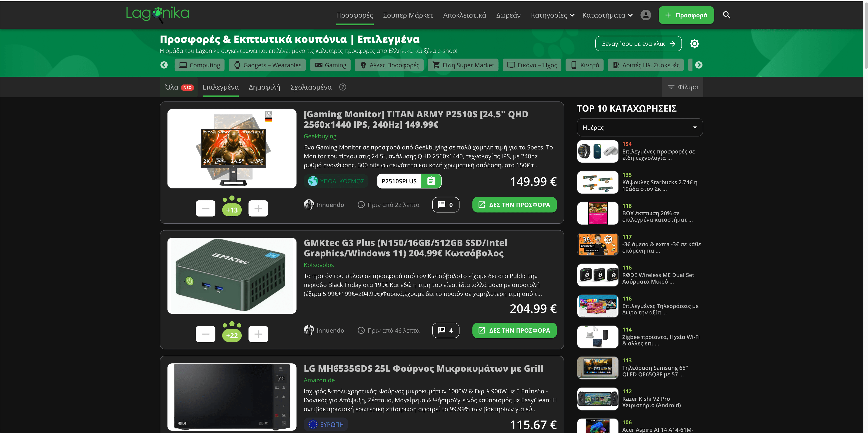
Task: Open comments on GMKtec G3 Plus deal
Action: pyautogui.click(x=446, y=331)
